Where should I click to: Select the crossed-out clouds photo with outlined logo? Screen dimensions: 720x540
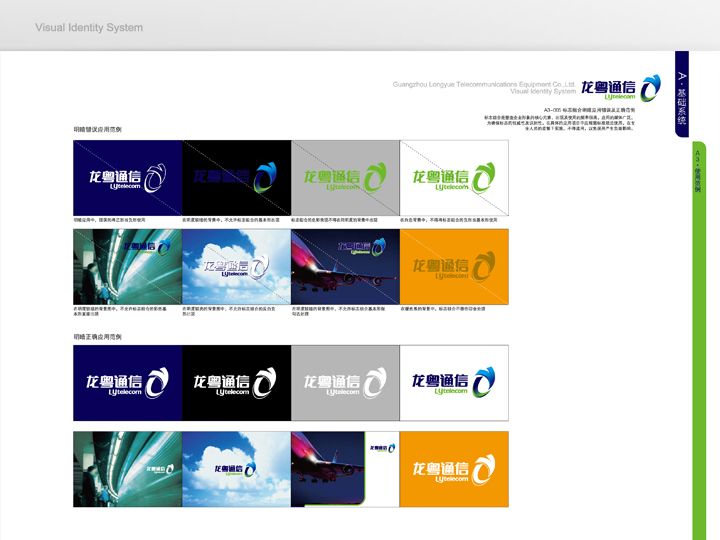(x=236, y=267)
